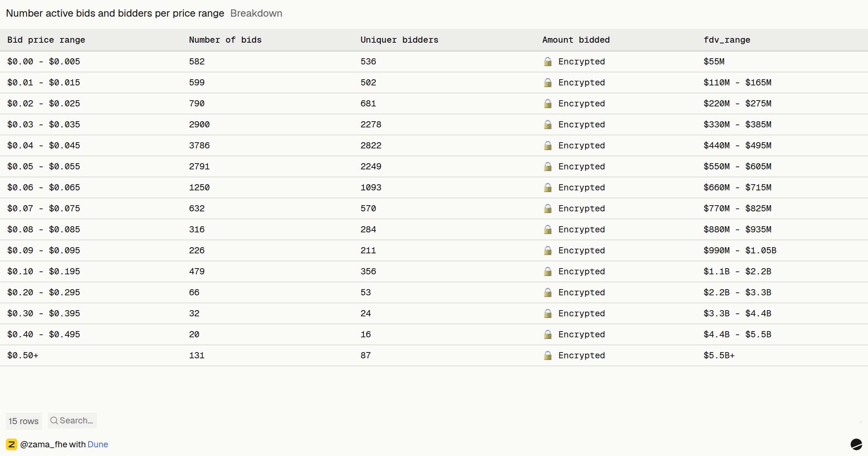868x456 pixels.
Task: Select cell with 2822 unique bidders
Action: (371, 145)
